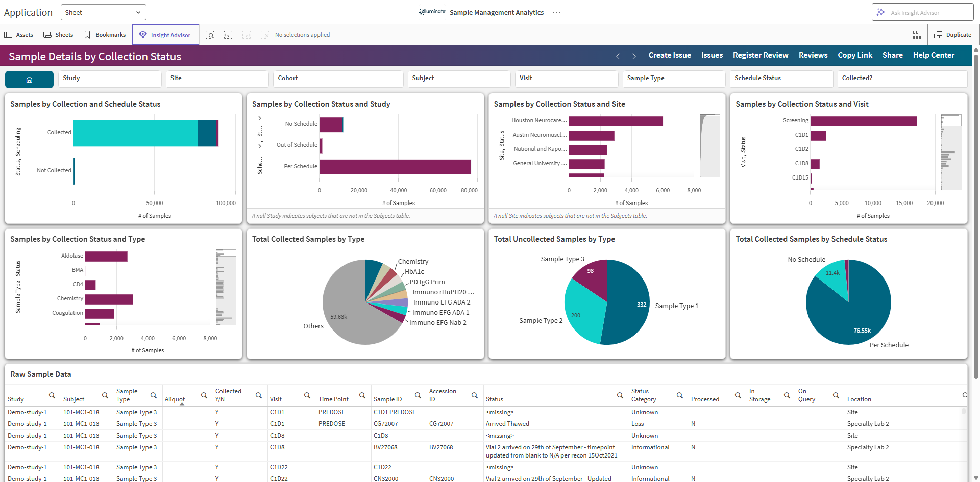Search the Visit column

307,395
